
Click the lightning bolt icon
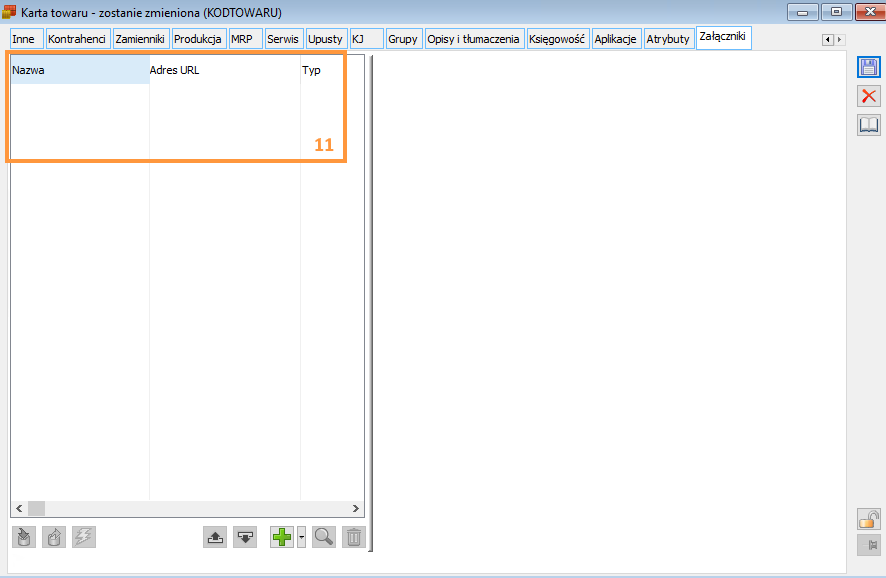[84, 537]
